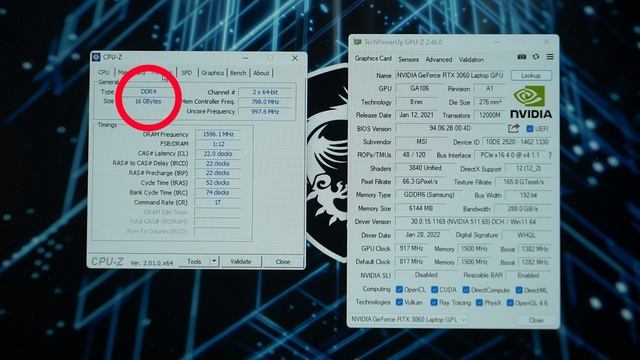Click the GPU Name field in GPU-Z
The width and height of the screenshot is (640, 360).
(450, 76)
